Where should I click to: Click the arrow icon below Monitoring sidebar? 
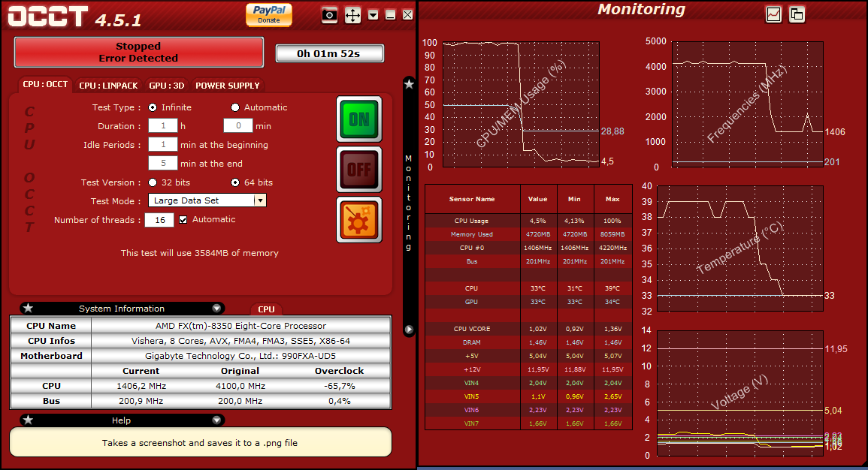[409, 330]
